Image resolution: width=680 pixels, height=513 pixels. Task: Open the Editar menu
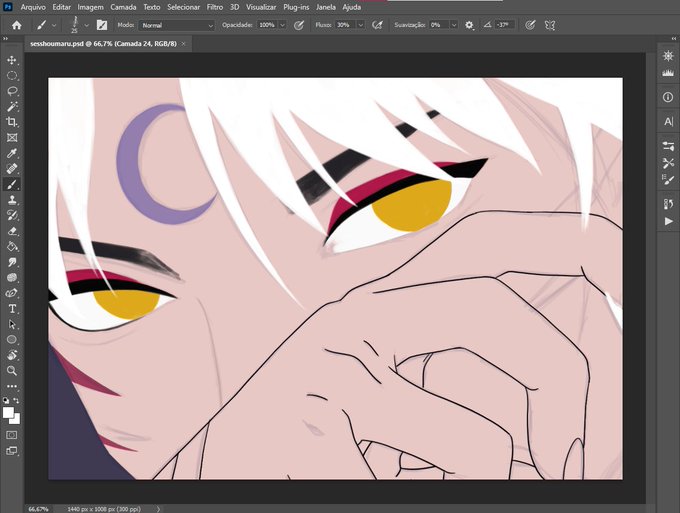click(x=62, y=7)
